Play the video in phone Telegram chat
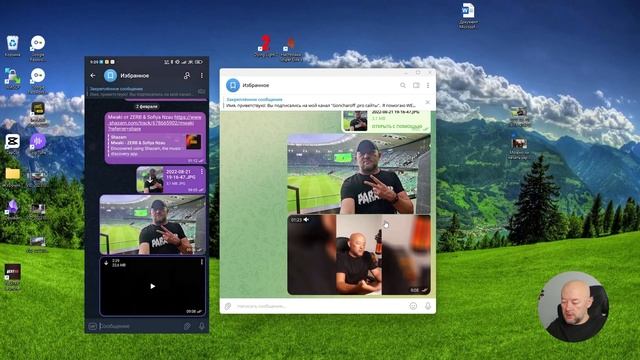 (x=153, y=286)
